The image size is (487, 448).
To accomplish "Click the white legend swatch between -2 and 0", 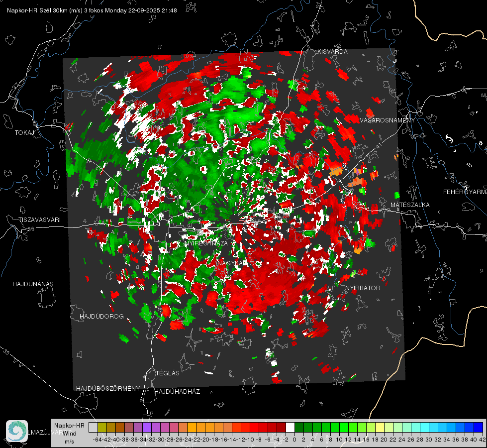I will [x=290, y=428].
